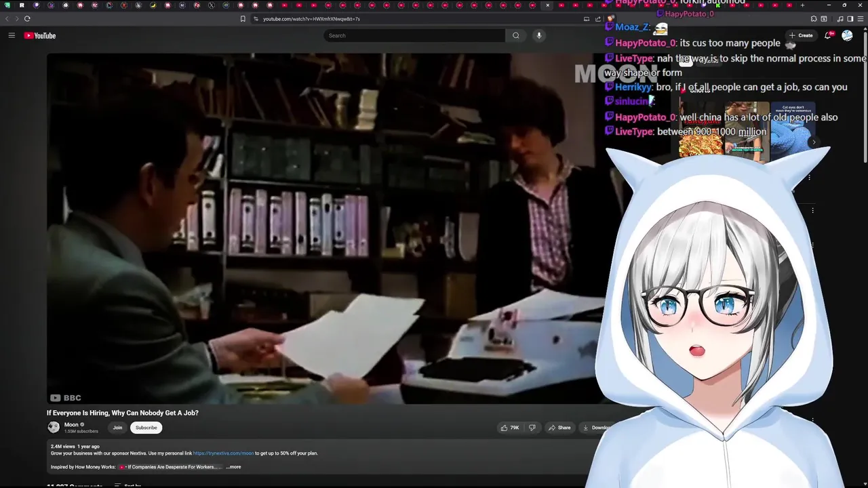Switch to the second tab with R icon
Image resolution: width=868 pixels, height=488 pixels.
22,5
